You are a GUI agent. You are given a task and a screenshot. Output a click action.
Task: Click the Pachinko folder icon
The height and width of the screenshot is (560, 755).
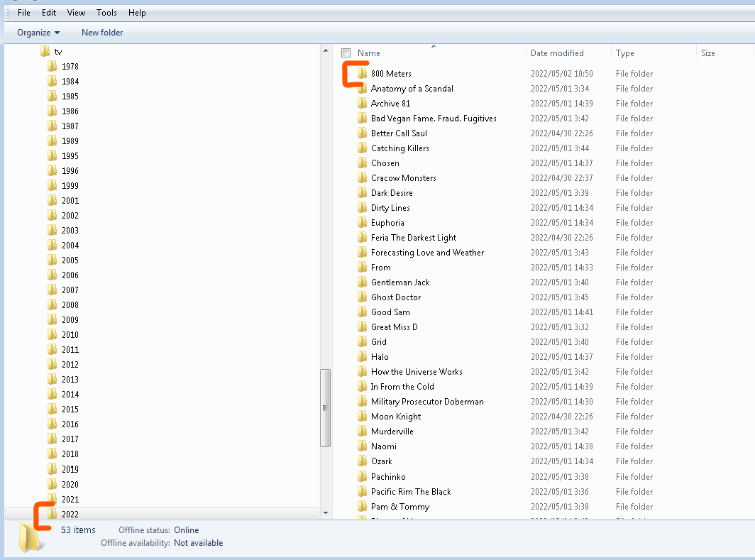362,477
